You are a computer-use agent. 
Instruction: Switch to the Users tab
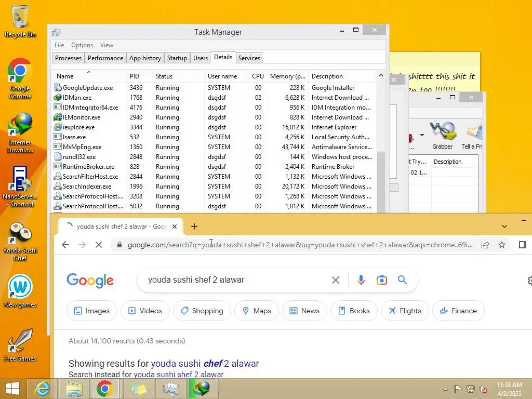pyautogui.click(x=200, y=58)
